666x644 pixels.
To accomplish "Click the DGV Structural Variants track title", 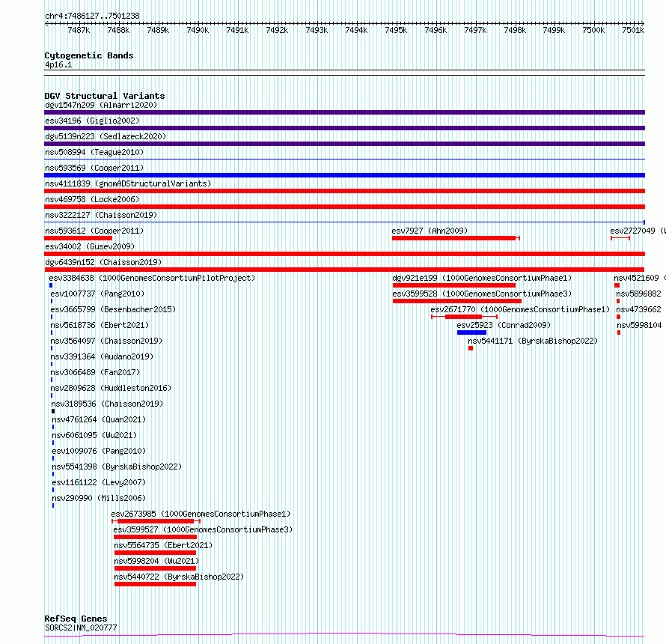I will coord(105,96).
